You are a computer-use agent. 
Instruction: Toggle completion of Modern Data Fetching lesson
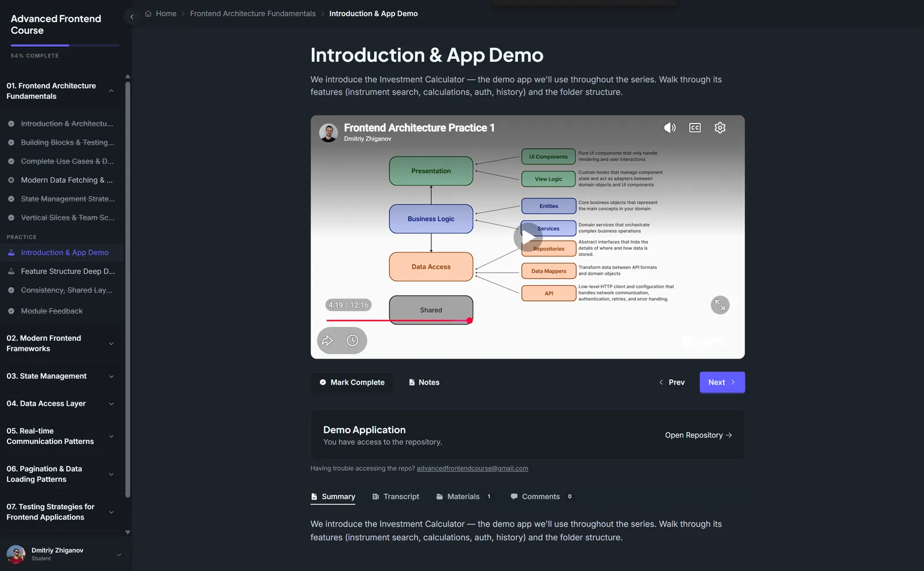(11, 180)
